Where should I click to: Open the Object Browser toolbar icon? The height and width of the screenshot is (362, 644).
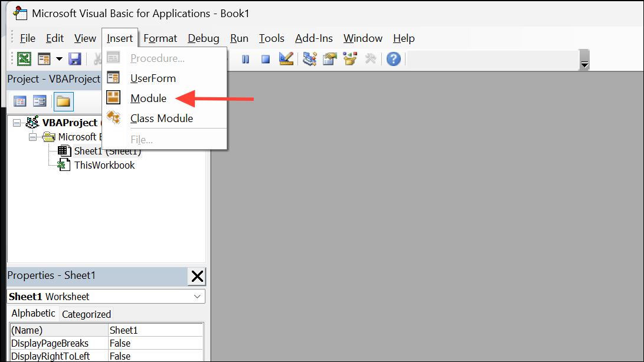[x=350, y=59]
